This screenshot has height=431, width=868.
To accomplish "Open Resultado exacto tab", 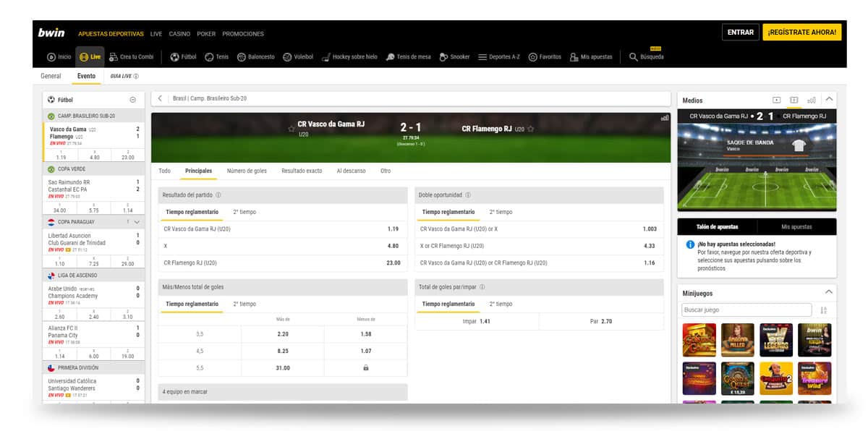I will point(302,171).
